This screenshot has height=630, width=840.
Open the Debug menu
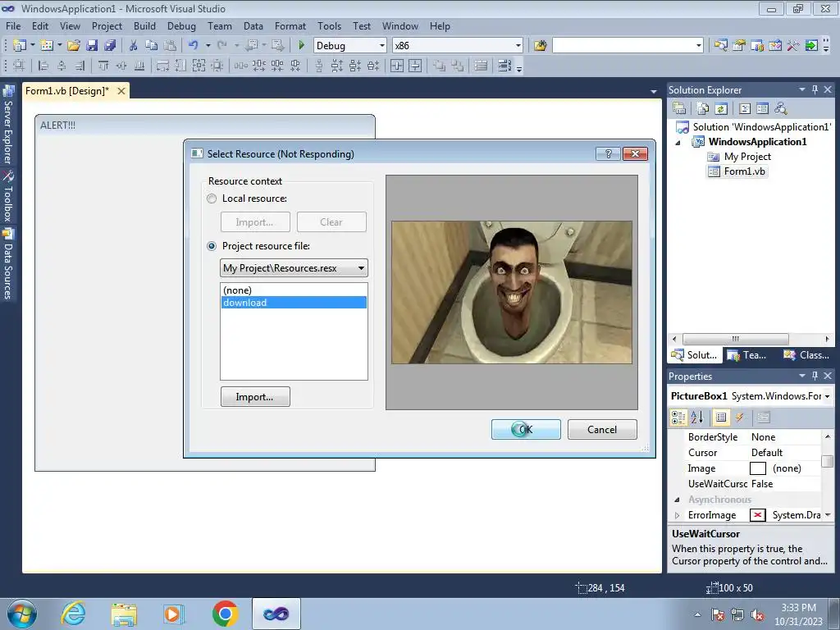[181, 25]
